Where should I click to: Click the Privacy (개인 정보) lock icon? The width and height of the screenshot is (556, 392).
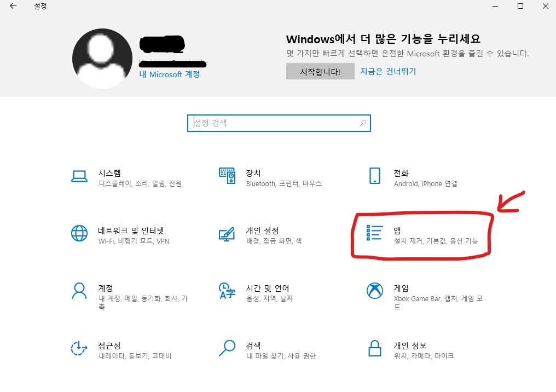tap(375, 348)
